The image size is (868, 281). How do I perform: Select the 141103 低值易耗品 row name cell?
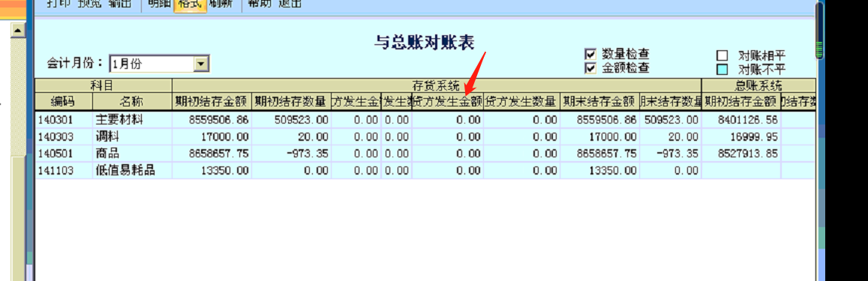[x=132, y=171]
